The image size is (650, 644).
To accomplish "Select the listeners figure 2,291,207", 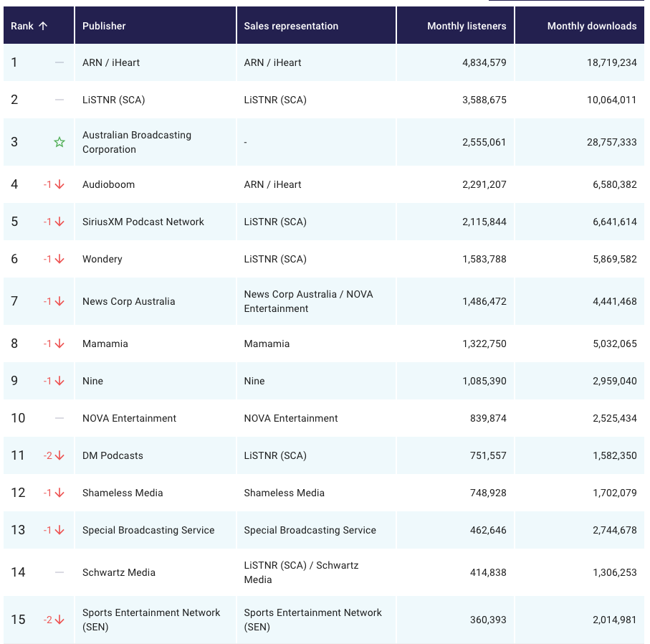I will coord(484,184).
